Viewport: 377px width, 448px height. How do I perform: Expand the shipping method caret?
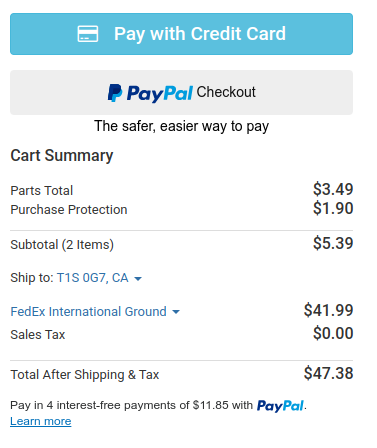click(x=176, y=312)
